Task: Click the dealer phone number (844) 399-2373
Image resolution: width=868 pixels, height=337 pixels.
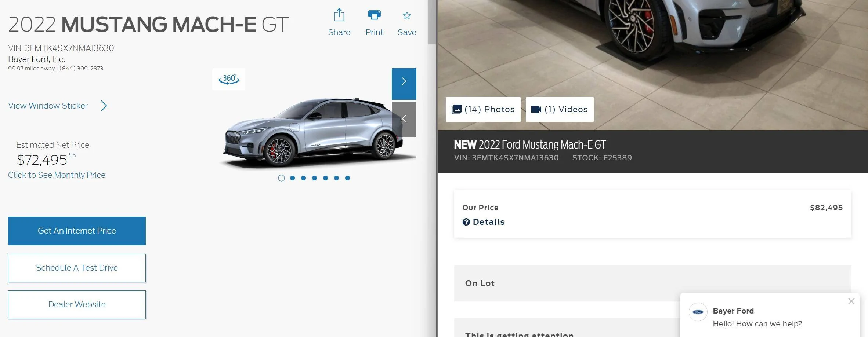Action: [x=81, y=68]
